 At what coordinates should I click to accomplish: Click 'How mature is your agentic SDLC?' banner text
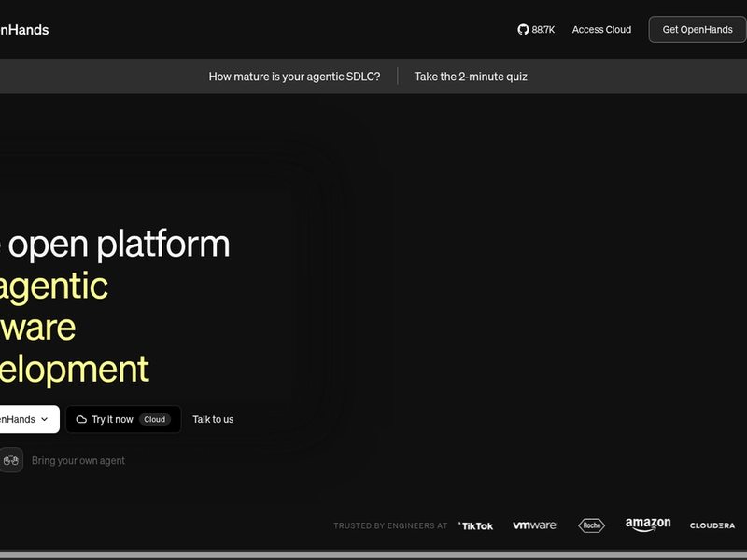[x=294, y=77]
